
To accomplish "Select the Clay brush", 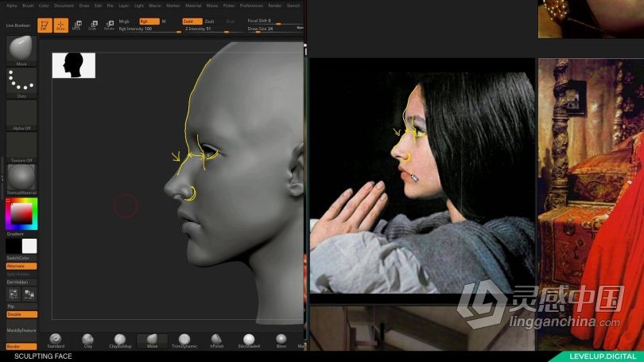I will pos(88,341).
